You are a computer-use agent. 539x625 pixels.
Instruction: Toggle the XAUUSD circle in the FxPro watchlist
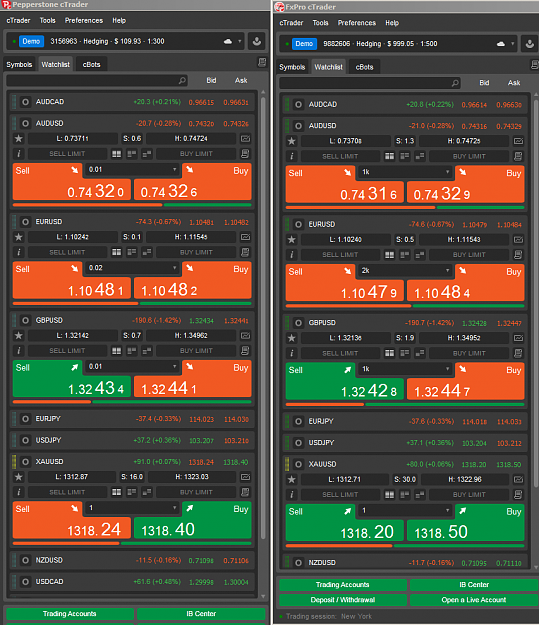click(298, 464)
